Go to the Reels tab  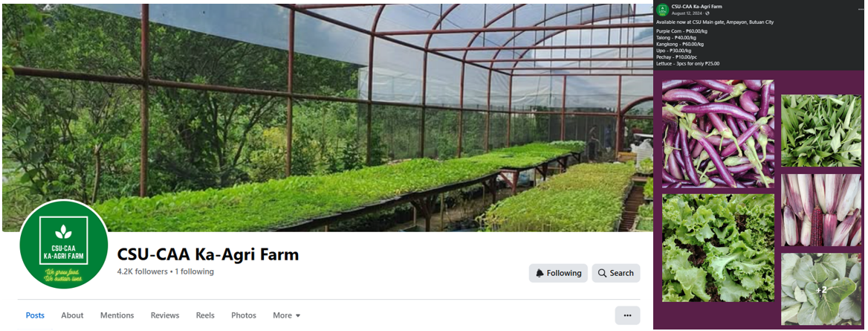[205, 315]
